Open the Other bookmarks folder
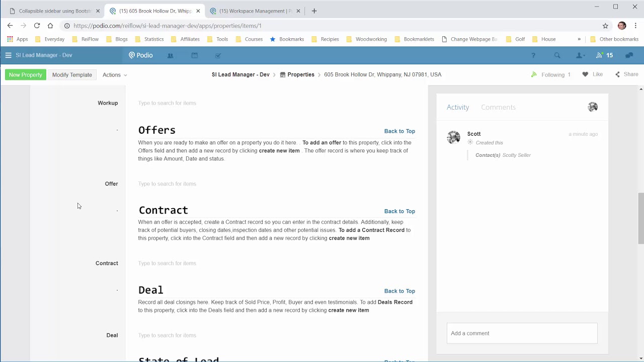Viewport: 644px width, 362px height. (x=614, y=39)
